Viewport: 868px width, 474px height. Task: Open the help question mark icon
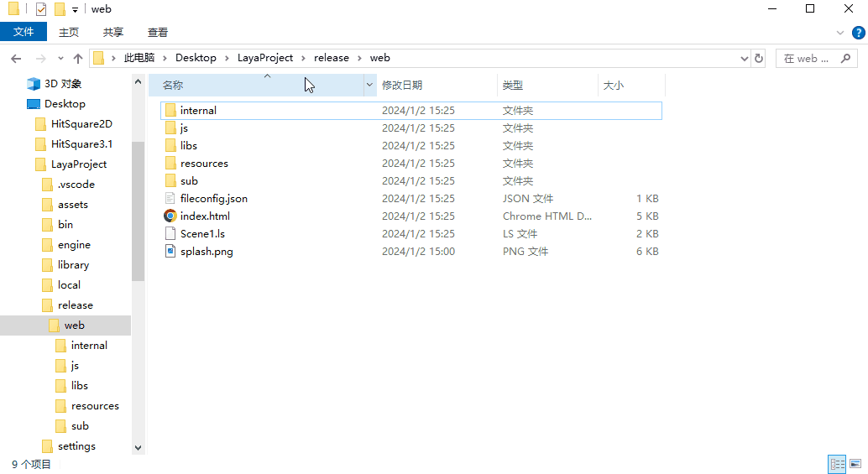[858, 33]
